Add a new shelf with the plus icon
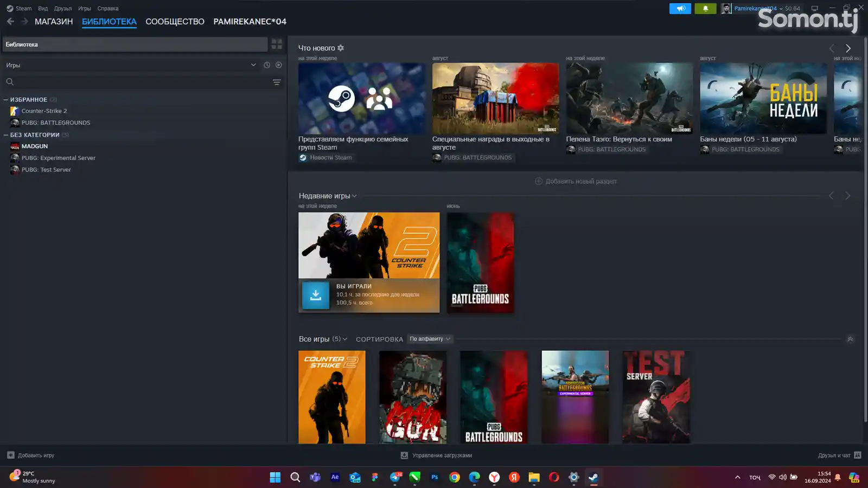868x488 pixels. [x=539, y=181]
